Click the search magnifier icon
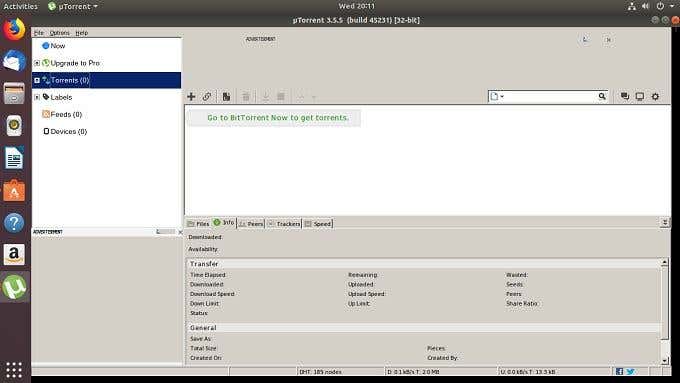The width and height of the screenshot is (680, 383). 602,96
